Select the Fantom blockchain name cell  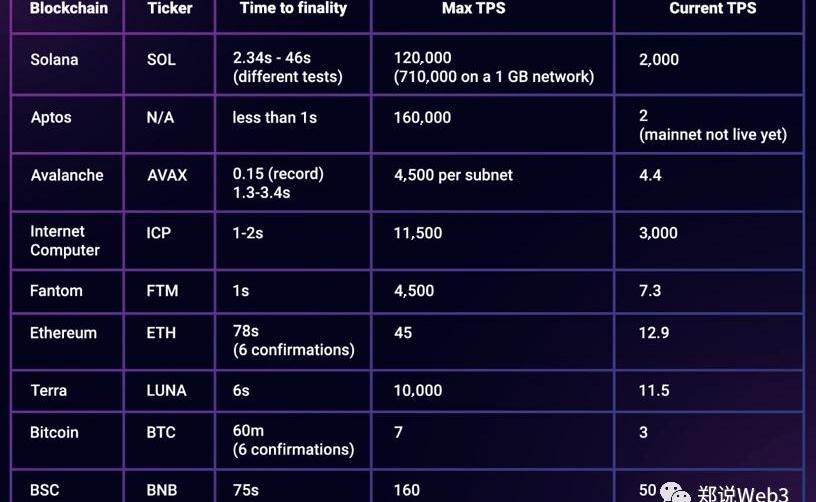click(x=56, y=291)
